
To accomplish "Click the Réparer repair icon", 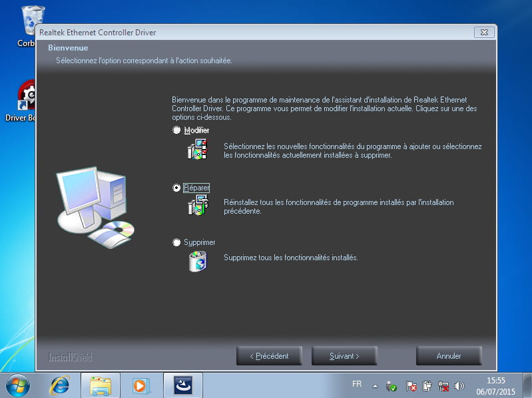I will pyautogui.click(x=198, y=205).
